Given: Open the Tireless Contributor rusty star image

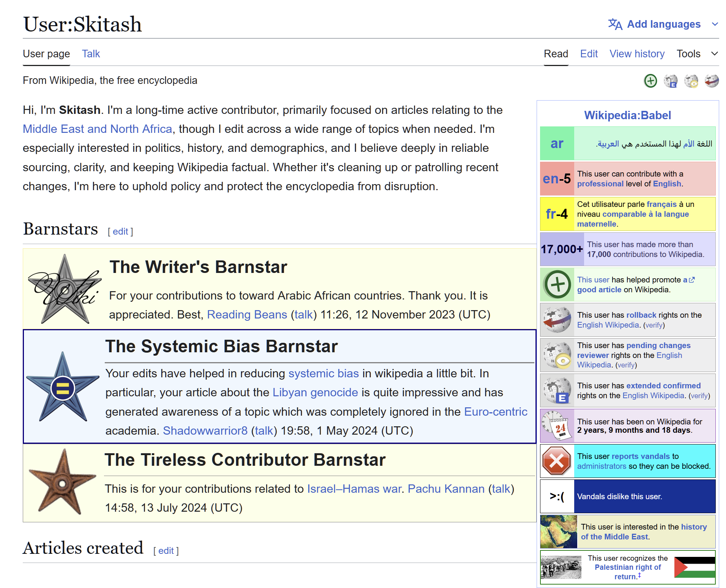Looking at the screenshot, I should coord(62,482).
